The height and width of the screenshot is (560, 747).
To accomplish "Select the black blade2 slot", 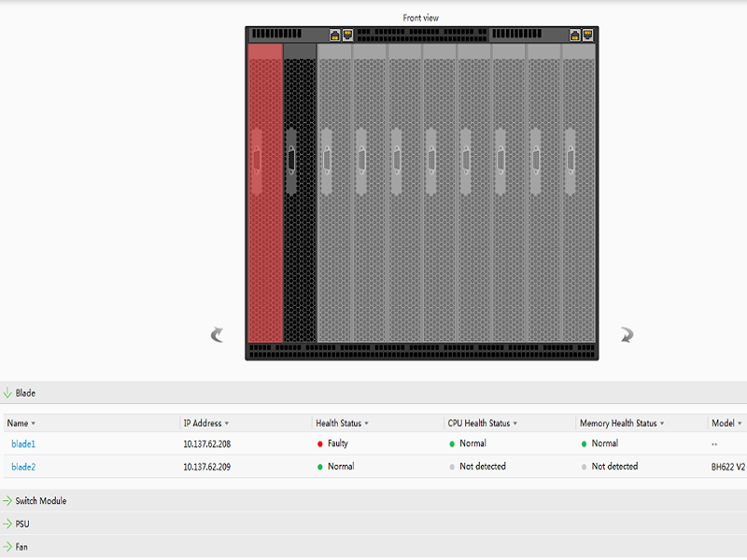I will click(x=300, y=193).
